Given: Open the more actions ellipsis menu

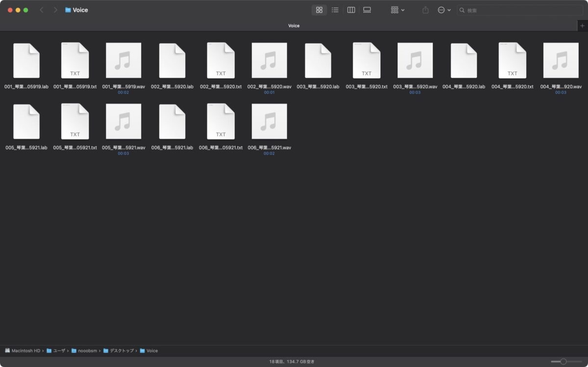Looking at the screenshot, I should pyautogui.click(x=441, y=10).
